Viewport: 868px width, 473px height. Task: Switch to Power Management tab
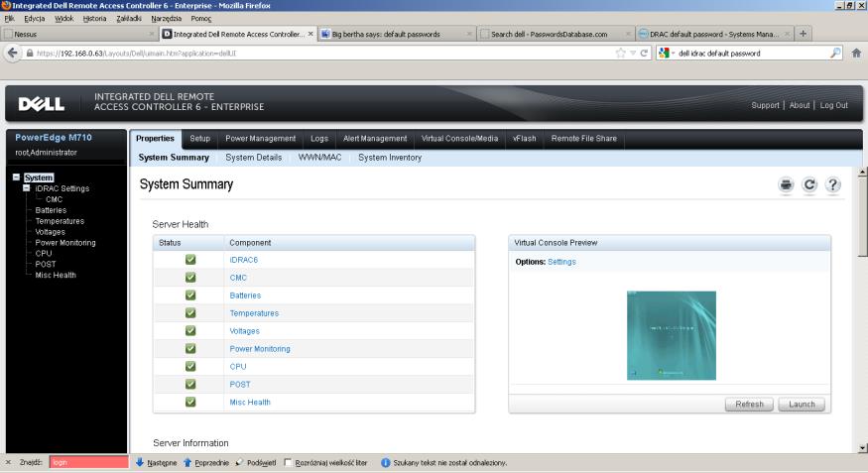(260, 138)
